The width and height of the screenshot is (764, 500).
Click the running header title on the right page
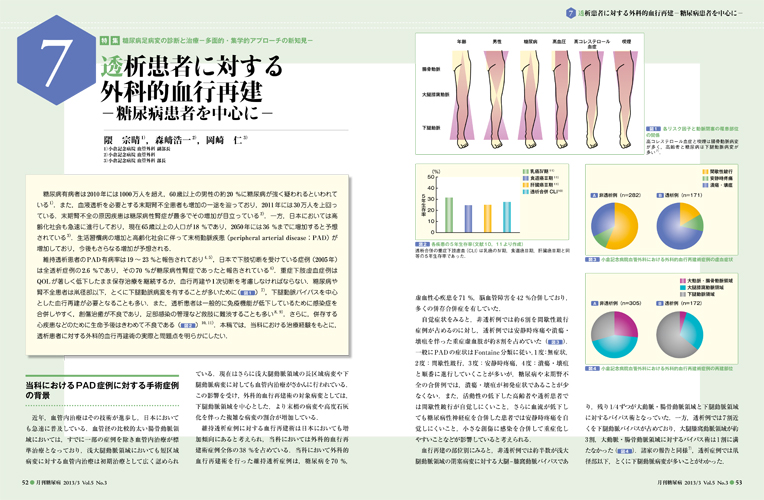[x=660, y=13]
